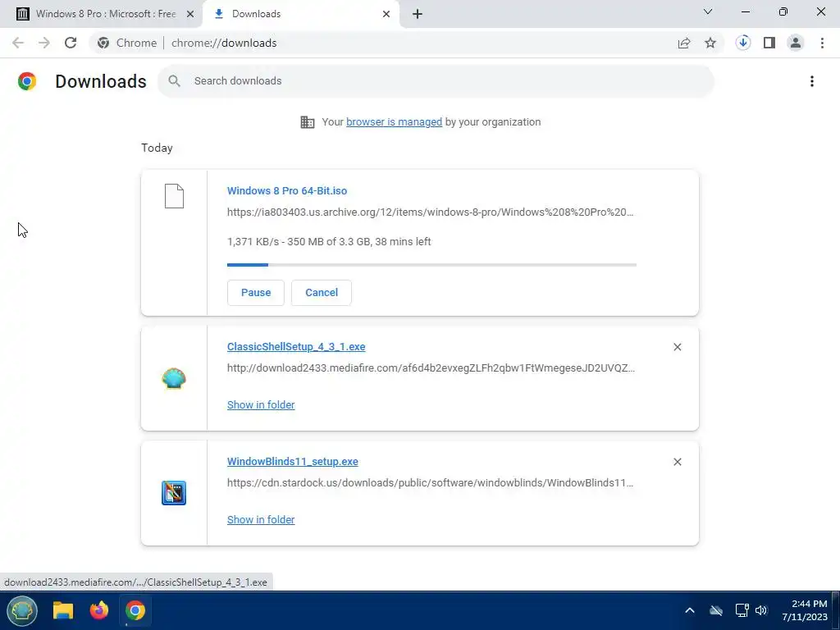Open the tab search chevron
840x630 pixels.
tap(708, 11)
